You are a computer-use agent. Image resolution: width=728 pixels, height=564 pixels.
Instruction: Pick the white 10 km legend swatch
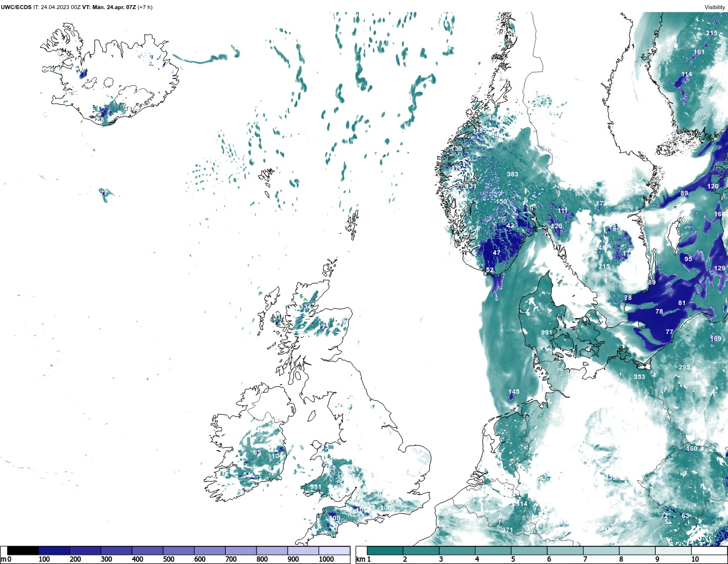709,550
